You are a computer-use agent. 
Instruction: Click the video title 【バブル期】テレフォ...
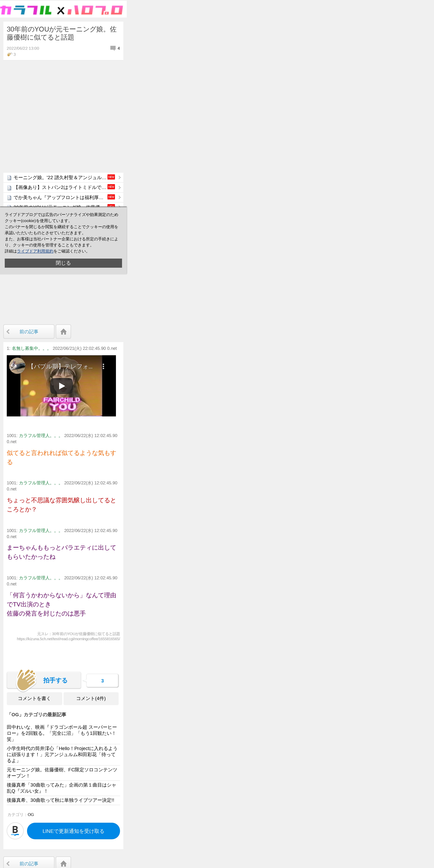pyautogui.click(x=60, y=366)
